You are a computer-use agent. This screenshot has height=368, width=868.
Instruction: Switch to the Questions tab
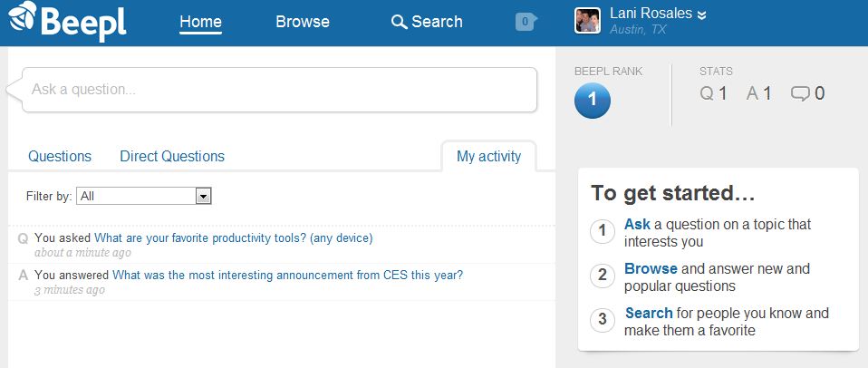click(60, 156)
